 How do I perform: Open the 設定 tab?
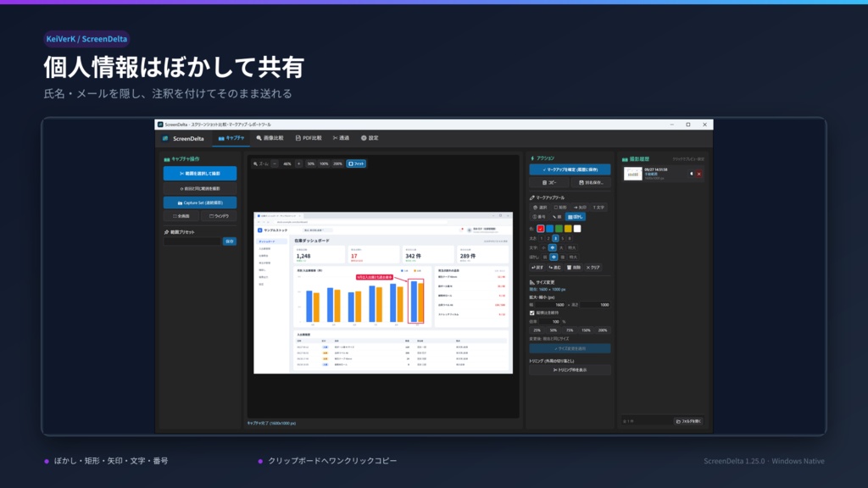tap(370, 138)
